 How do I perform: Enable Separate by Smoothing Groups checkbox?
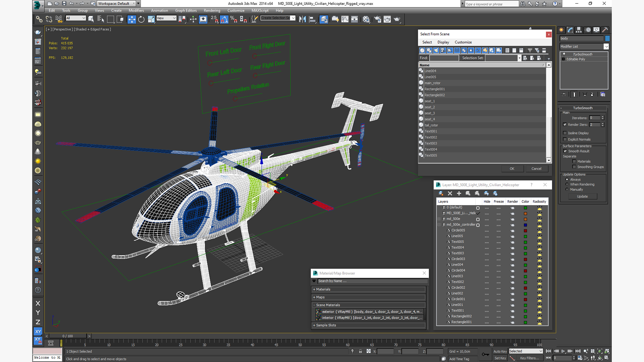click(x=574, y=167)
